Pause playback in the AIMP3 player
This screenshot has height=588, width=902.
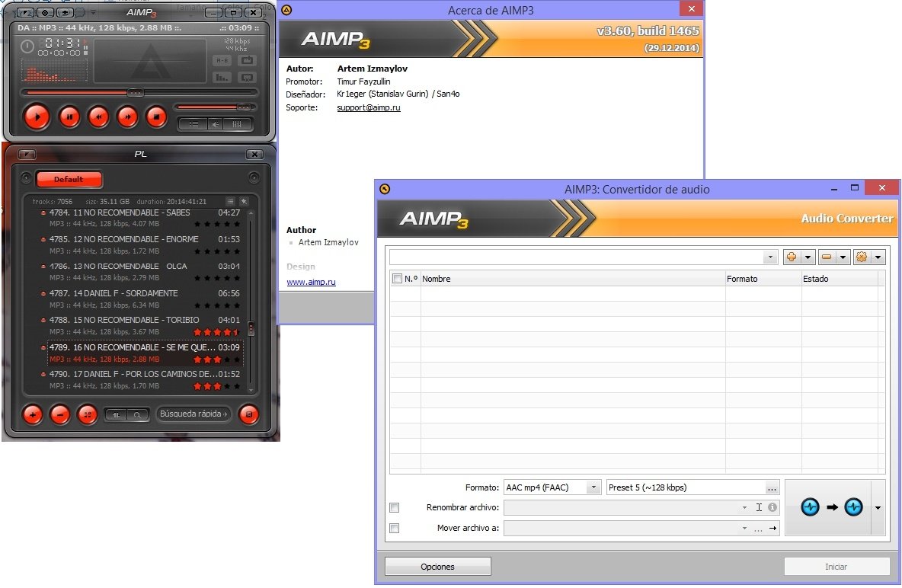(x=69, y=117)
